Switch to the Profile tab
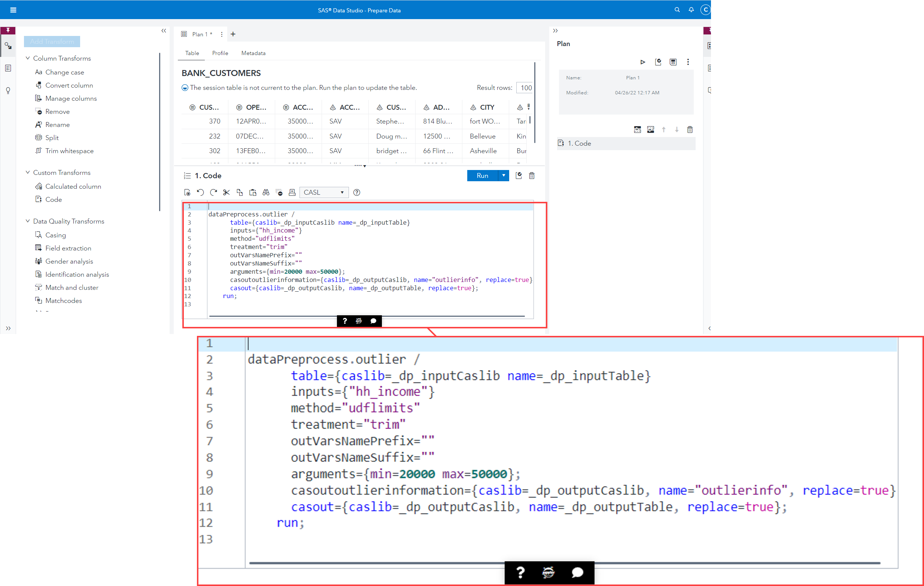 (220, 53)
